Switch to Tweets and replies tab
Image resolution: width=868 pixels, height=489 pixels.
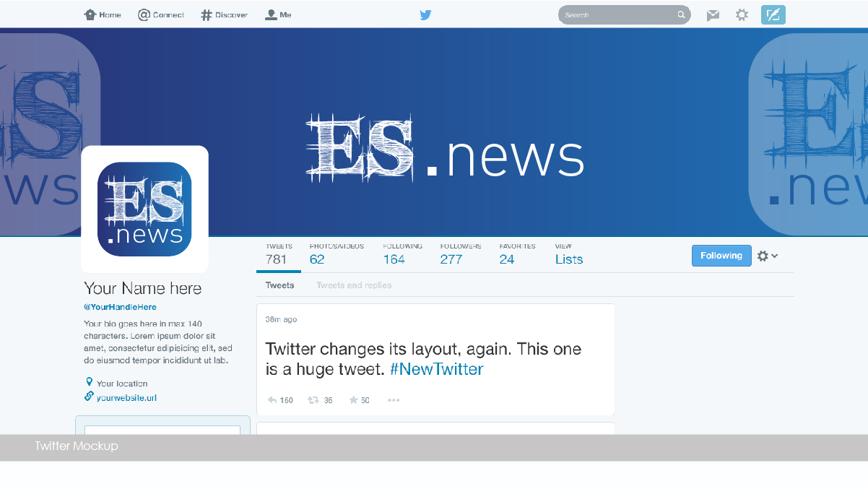[x=354, y=285]
